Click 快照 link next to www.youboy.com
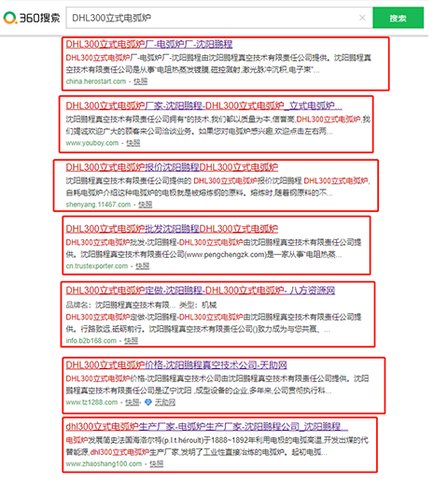 133,143
